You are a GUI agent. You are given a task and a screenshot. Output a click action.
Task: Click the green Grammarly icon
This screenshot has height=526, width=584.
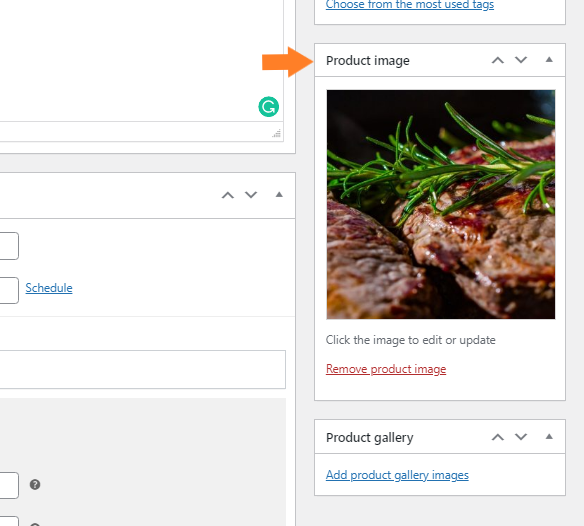tap(269, 107)
